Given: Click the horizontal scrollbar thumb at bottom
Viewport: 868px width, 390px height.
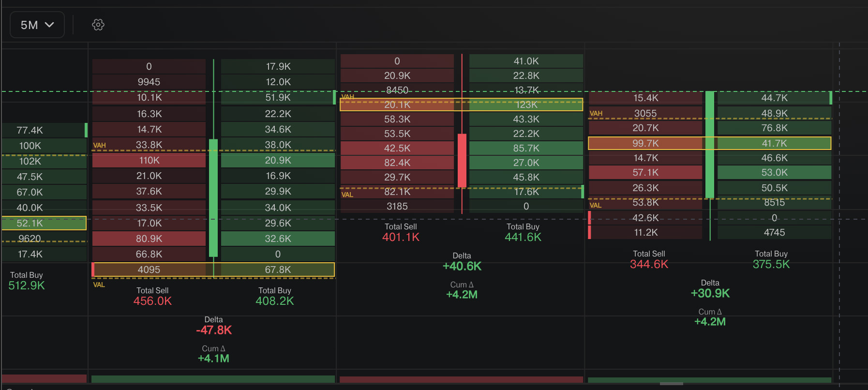Looking at the screenshot, I should [672, 384].
